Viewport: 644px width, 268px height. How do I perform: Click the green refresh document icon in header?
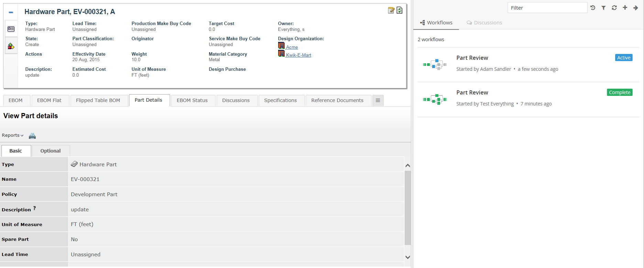(400, 10)
